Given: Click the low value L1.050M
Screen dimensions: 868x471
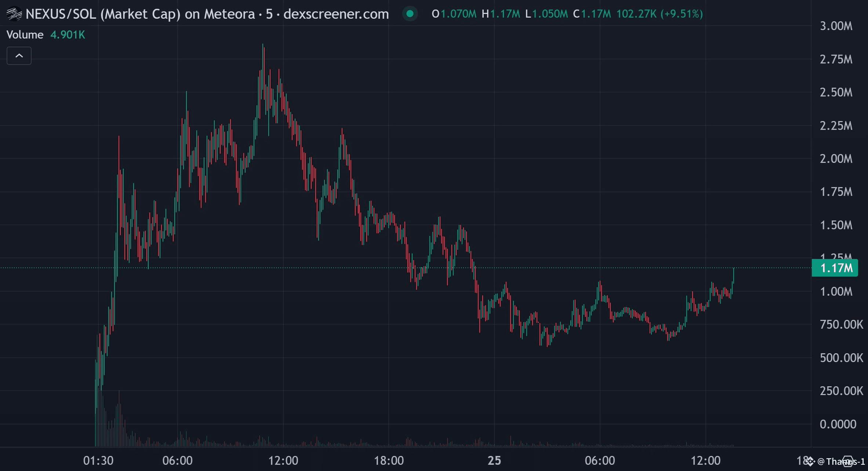Looking at the screenshot, I should (x=546, y=14).
